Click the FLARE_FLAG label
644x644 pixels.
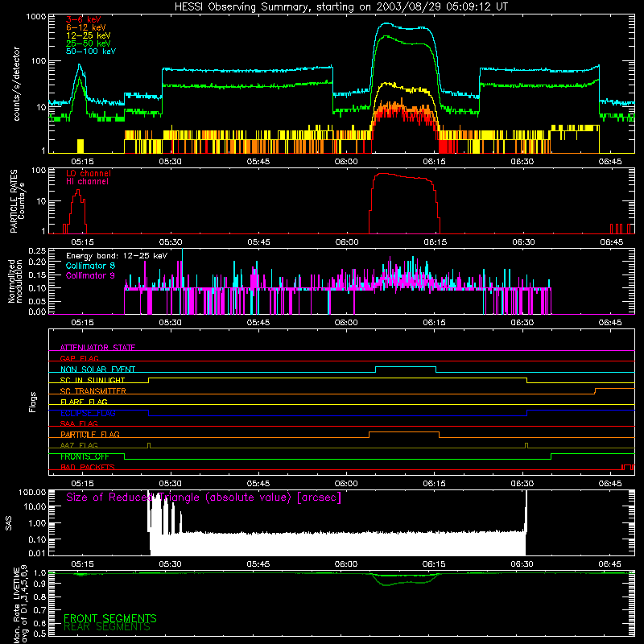(84, 402)
